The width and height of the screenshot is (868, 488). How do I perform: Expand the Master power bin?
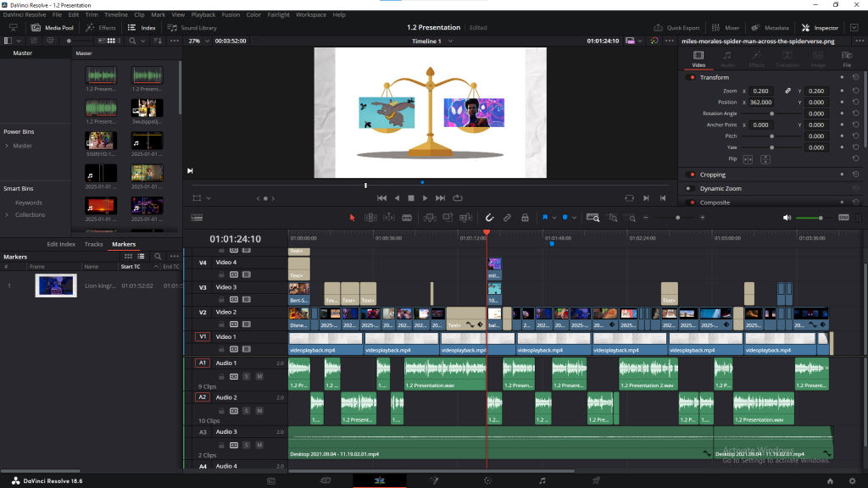(x=7, y=146)
